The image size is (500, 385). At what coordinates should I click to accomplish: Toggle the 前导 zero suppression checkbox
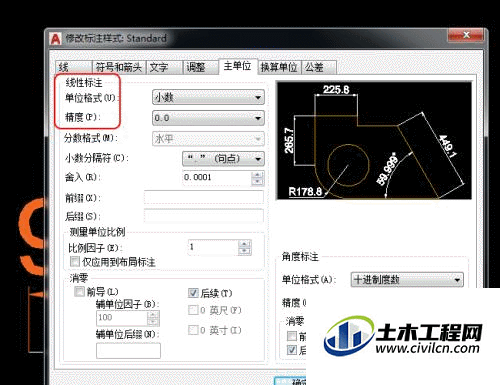[79, 292]
